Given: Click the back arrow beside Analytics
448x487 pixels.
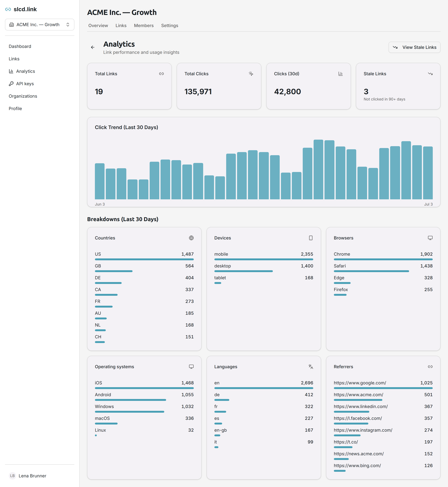Looking at the screenshot, I should [x=93, y=47].
